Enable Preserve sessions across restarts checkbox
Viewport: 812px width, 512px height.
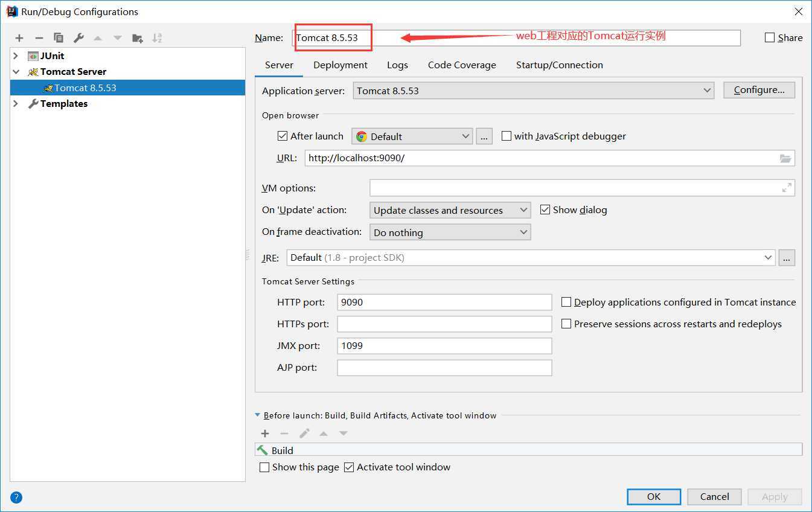tap(566, 324)
